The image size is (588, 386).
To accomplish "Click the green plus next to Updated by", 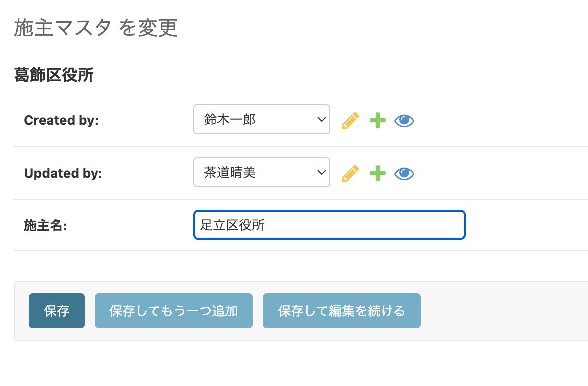I will (378, 173).
